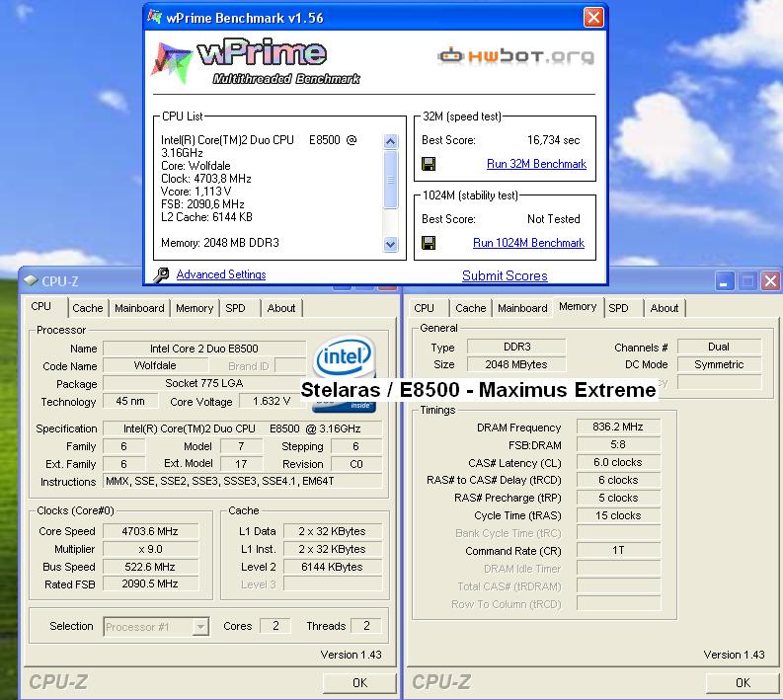Image resolution: width=783 pixels, height=700 pixels.
Task: Switch to SPD tab in right CPU-Z
Action: [618, 308]
